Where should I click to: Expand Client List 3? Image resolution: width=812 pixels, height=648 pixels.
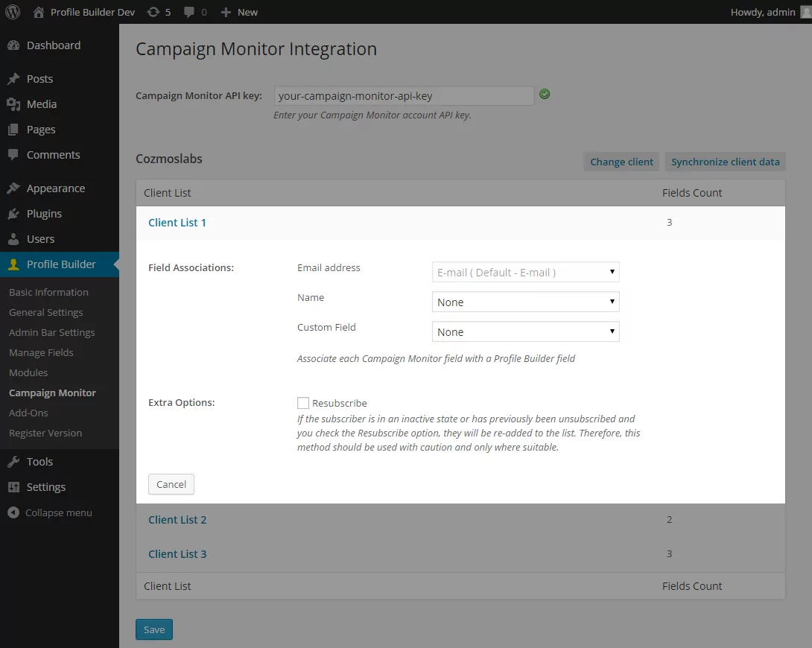click(x=177, y=554)
